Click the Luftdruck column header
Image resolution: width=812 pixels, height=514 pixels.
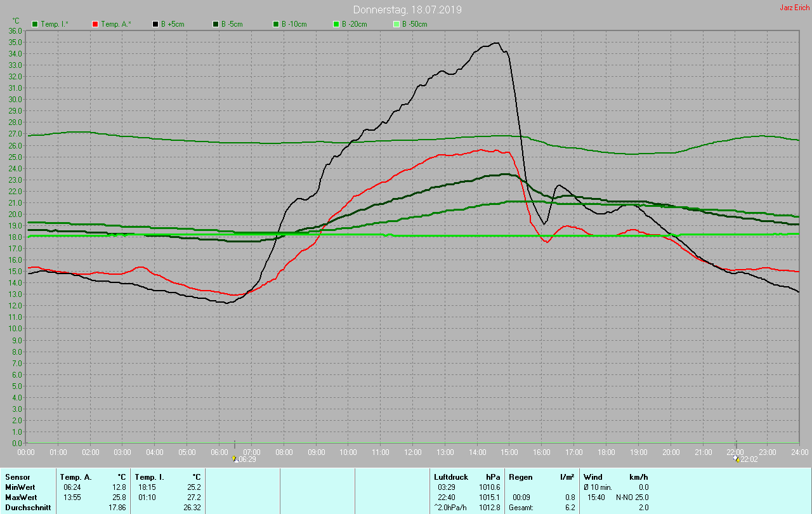pyautogui.click(x=451, y=477)
